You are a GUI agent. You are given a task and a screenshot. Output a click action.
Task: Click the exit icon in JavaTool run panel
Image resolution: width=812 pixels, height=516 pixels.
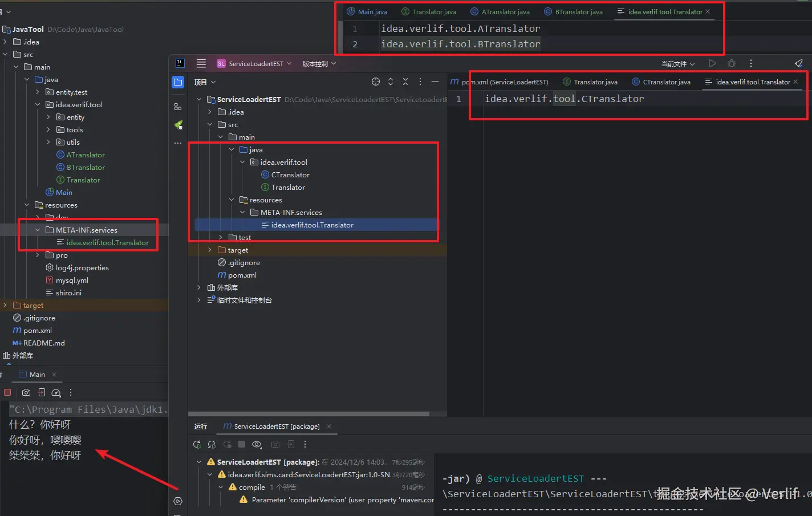(x=42, y=392)
